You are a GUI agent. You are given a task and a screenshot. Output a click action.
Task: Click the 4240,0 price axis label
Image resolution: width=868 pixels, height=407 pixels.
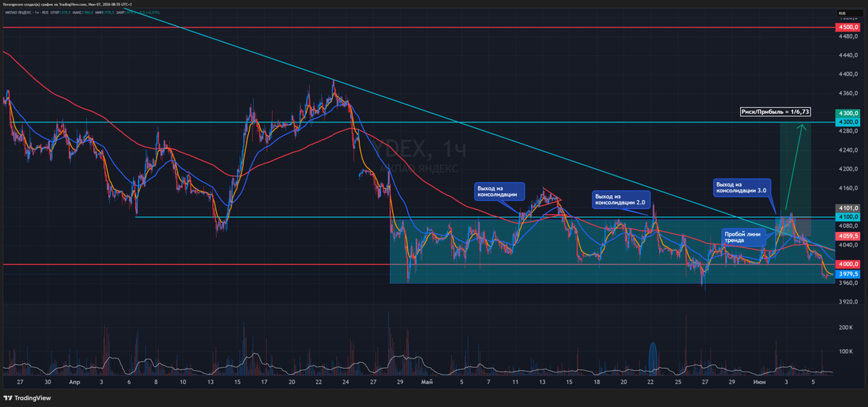[x=848, y=150]
